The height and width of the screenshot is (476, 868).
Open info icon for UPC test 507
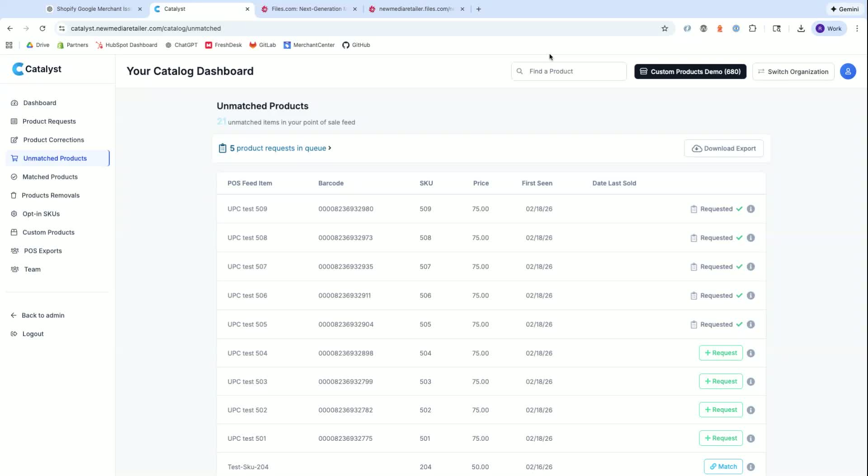[x=750, y=267]
